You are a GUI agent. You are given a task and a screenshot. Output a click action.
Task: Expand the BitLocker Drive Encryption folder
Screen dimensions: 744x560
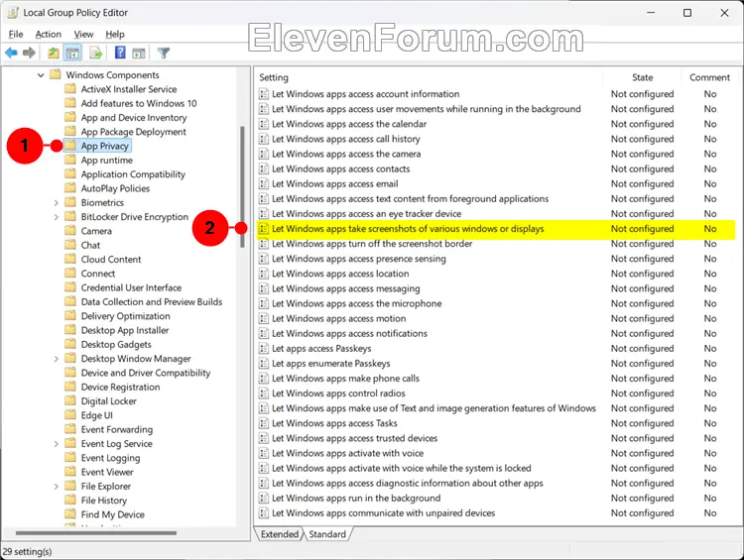click(56, 217)
